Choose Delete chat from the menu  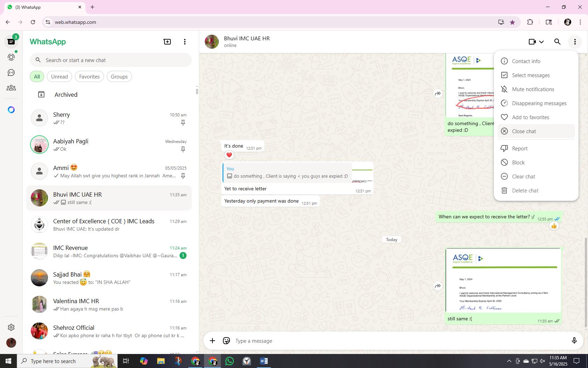click(x=536, y=190)
